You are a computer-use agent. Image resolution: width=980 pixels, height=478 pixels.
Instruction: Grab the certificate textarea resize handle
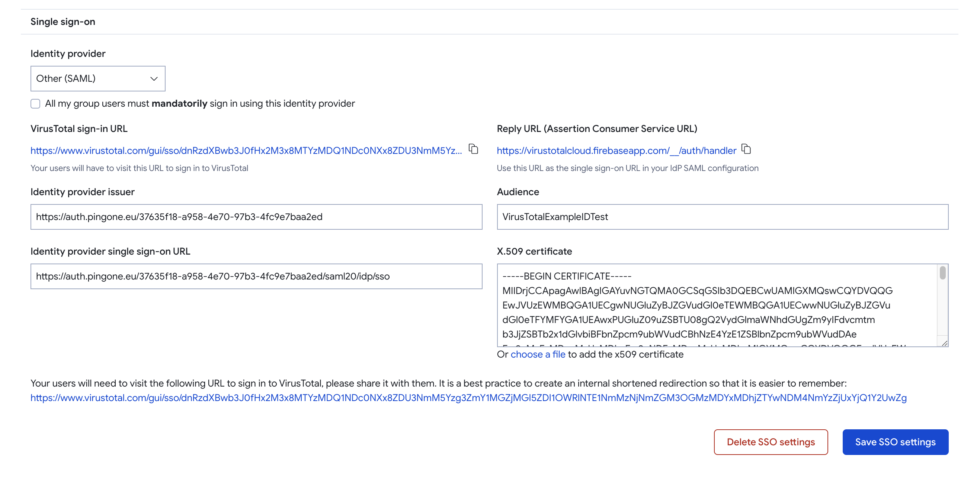tap(944, 343)
